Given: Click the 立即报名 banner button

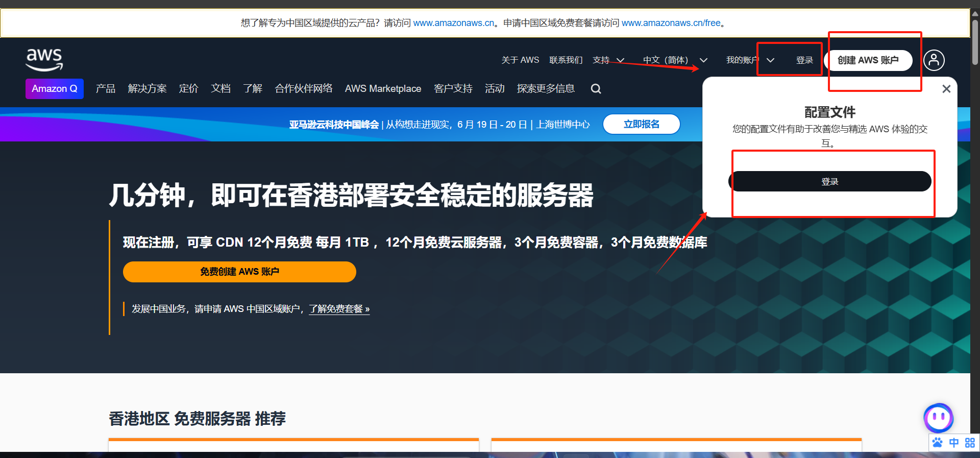Looking at the screenshot, I should coord(642,124).
